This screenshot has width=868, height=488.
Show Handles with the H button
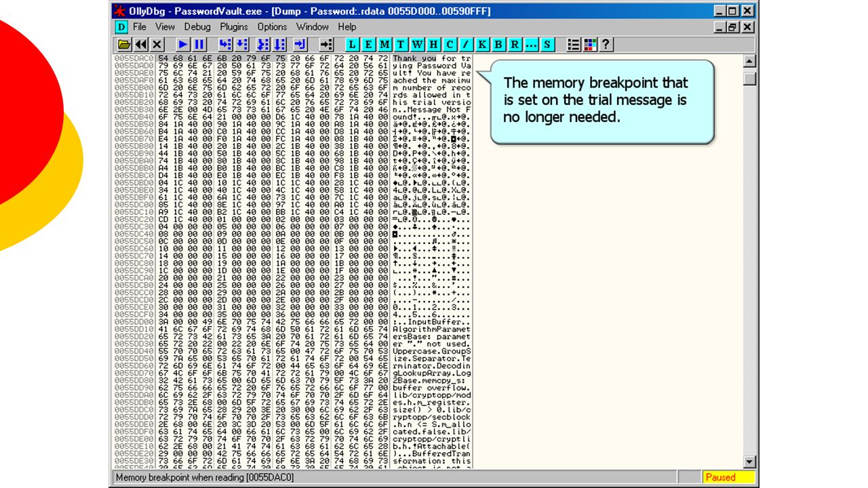click(433, 45)
